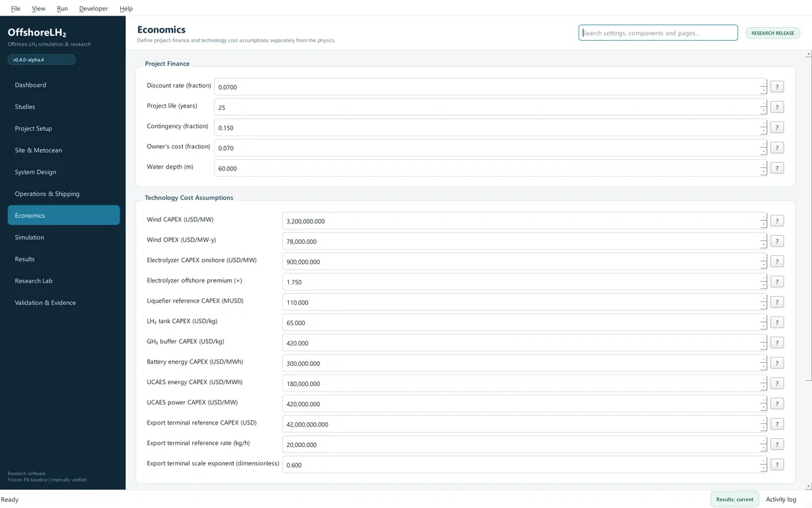Click help for Export terminal reference rate
Viewport: 812px width, 508px height.
[777, 444]
